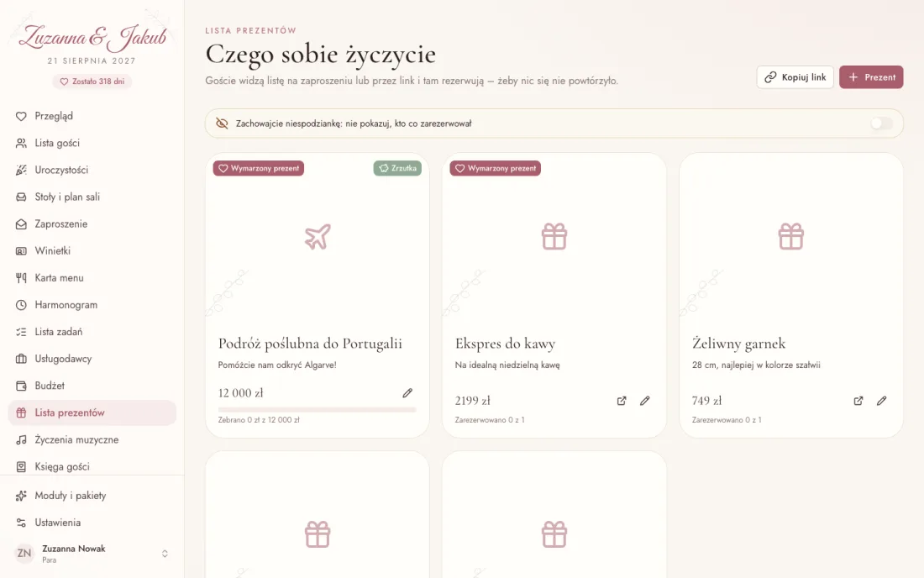Toggle the Zachowajcie niespodziankę switch
924x578 pixels.
[881, 123]
